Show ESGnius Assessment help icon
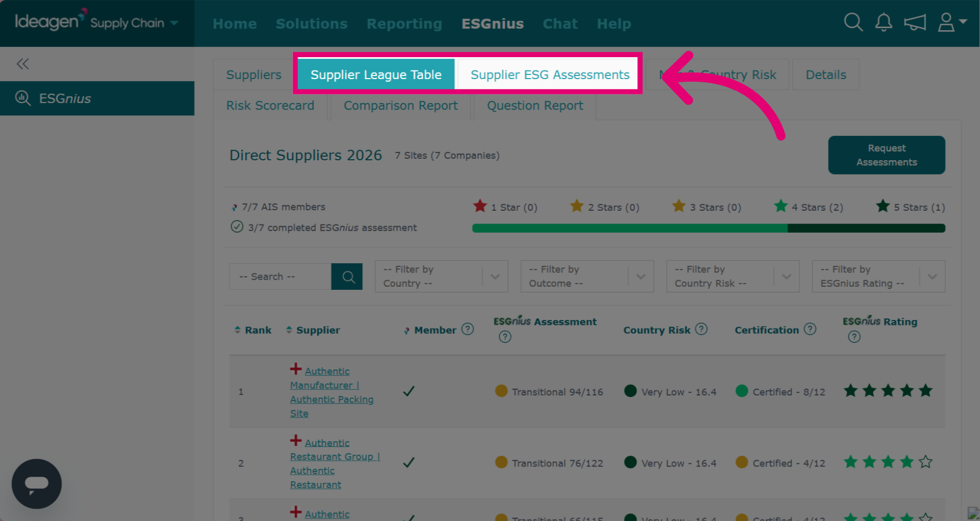Viewport: 980px width, 521px height. click(x=505, y=337)
